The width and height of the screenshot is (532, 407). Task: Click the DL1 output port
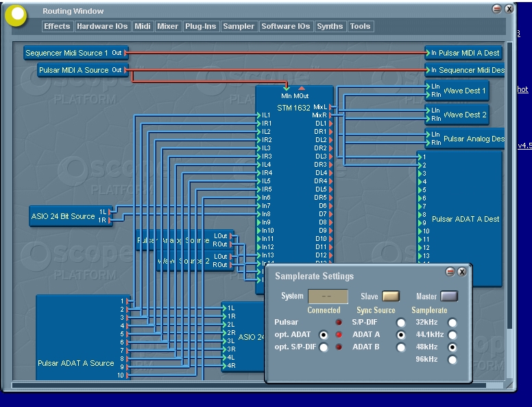click(x=331, y=124)
